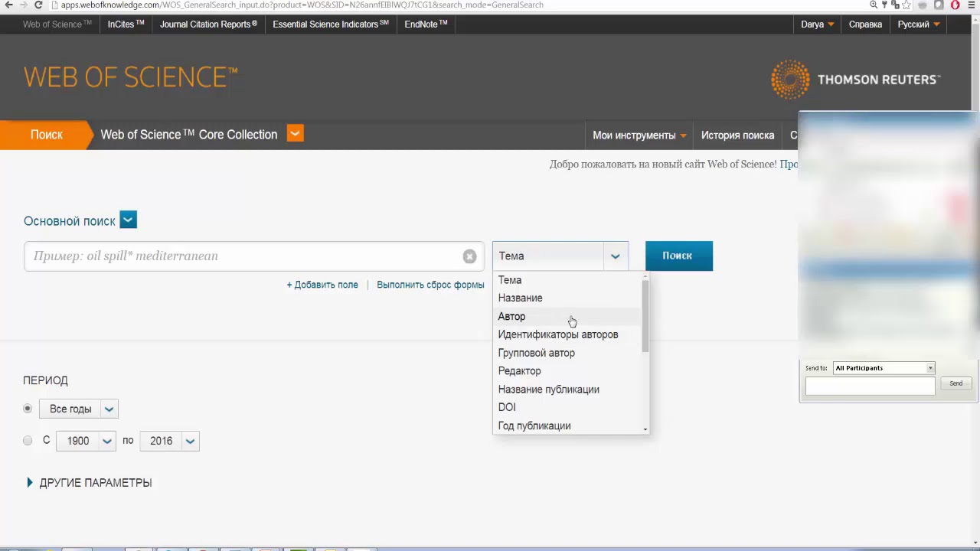Click the 'Web of Science' top bar link
The image size is (980, 551).
(57, 24)
